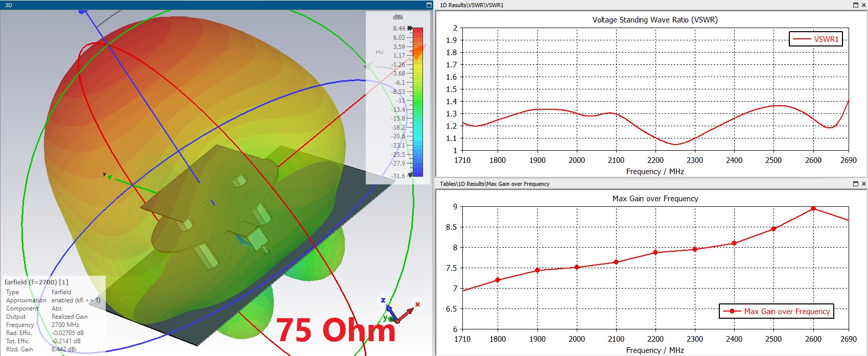Close the Max Gain over Frequency window
This screenshot has height=356, width=868.
pos(864,183)
